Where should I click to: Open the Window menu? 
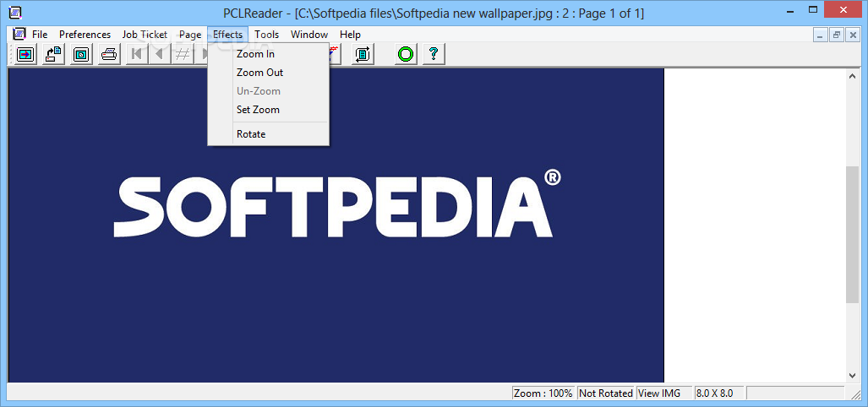click(309, 35)
